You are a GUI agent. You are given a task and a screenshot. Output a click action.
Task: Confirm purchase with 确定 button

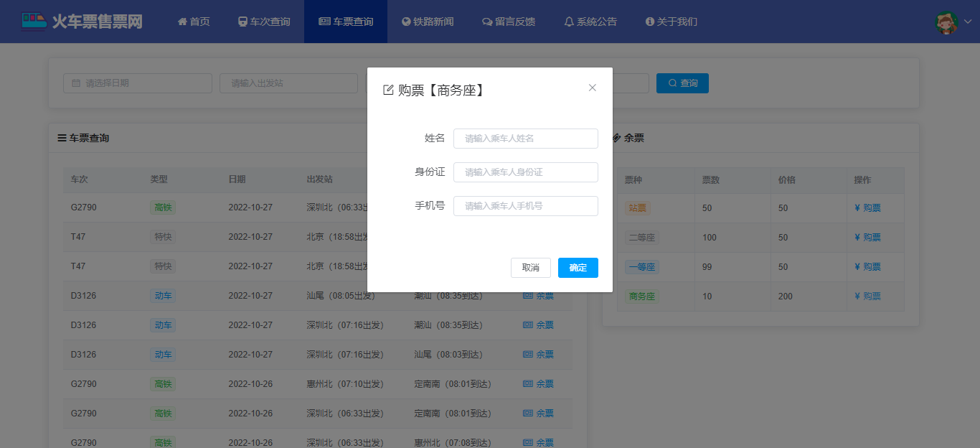578,268
